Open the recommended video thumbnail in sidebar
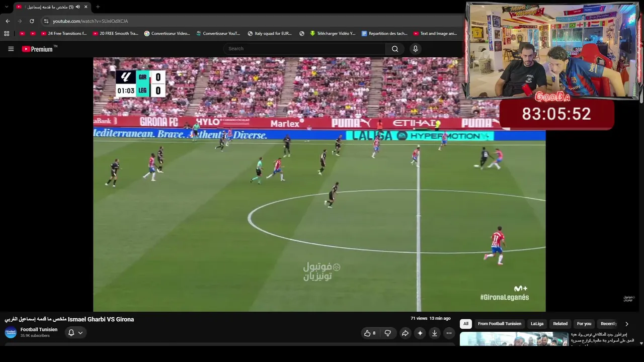Screen dimensions: 644x362 (x=514, y=339)
